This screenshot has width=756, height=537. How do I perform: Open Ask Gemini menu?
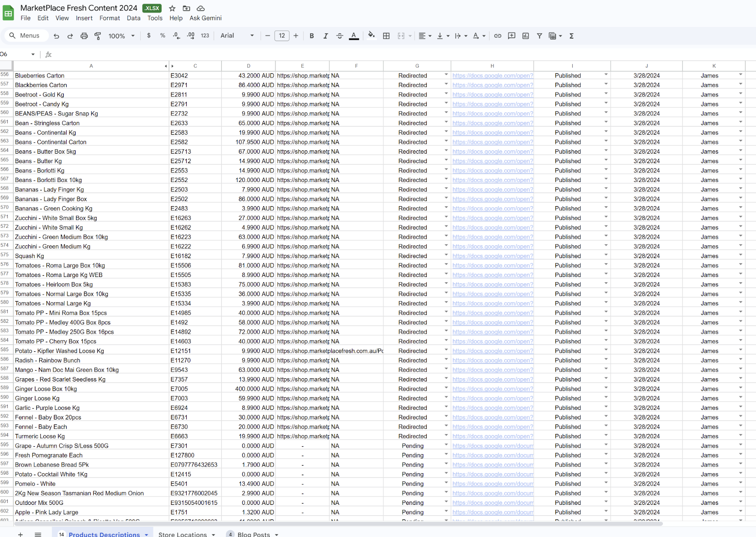[x=206, y=18]
